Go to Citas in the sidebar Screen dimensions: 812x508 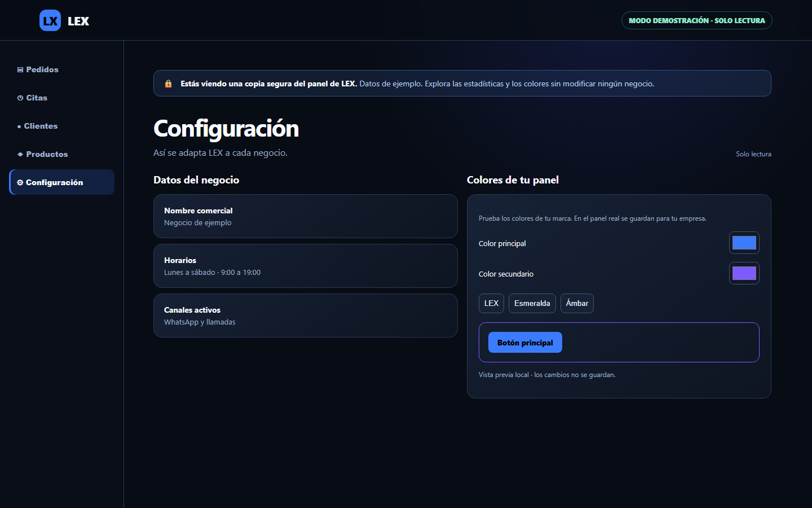pyautogui.click(x=62, y=98)
